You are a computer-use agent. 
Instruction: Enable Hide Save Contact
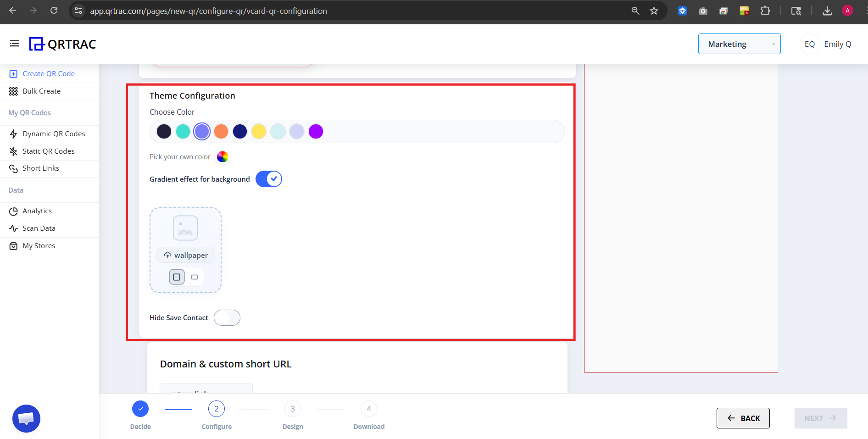point(227,317)
